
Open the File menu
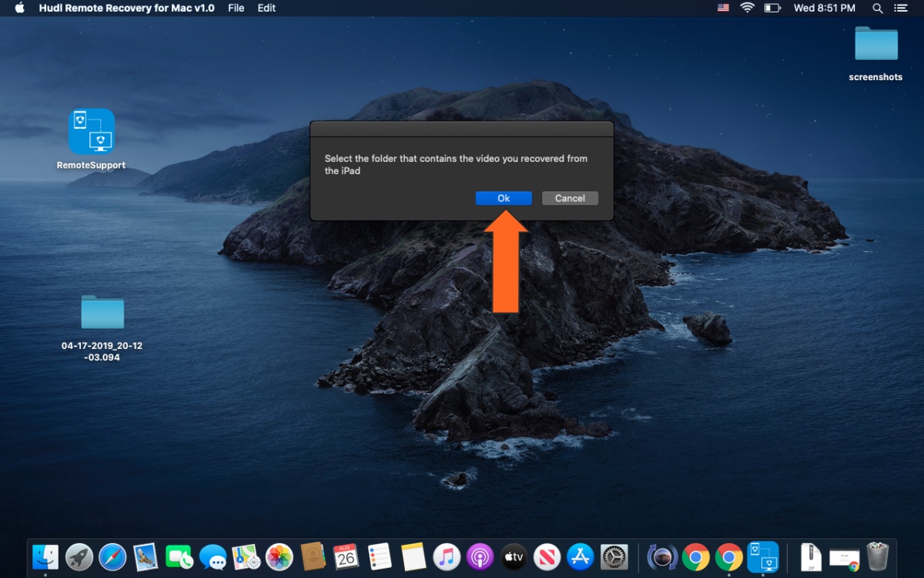[x=236, y=8]
